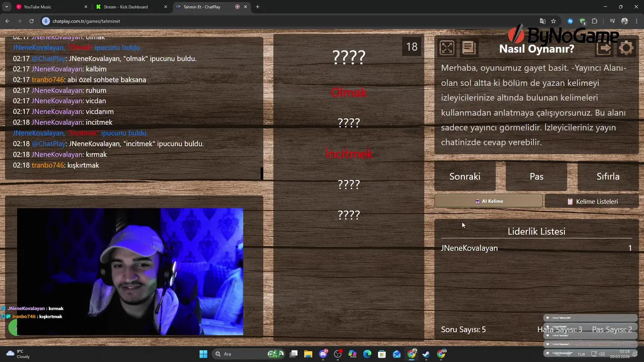Open Microsoft Store from the taskbar

382,354
